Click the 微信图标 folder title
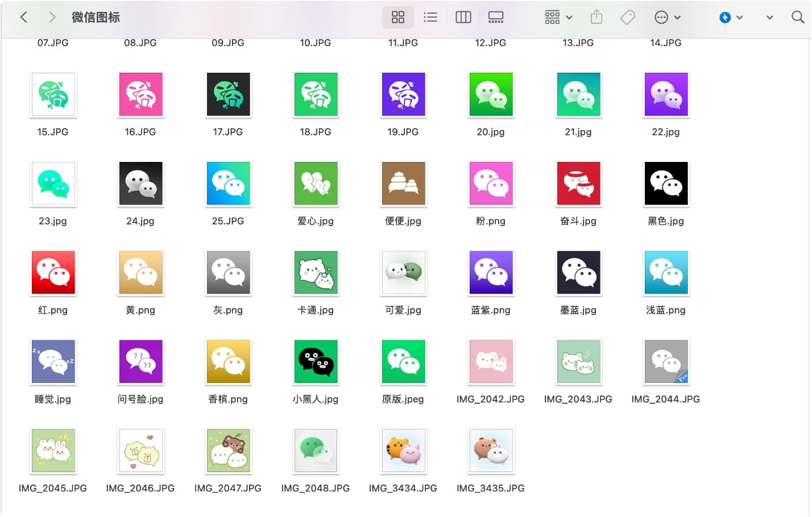812x517 pixels. tap(96, 17)
